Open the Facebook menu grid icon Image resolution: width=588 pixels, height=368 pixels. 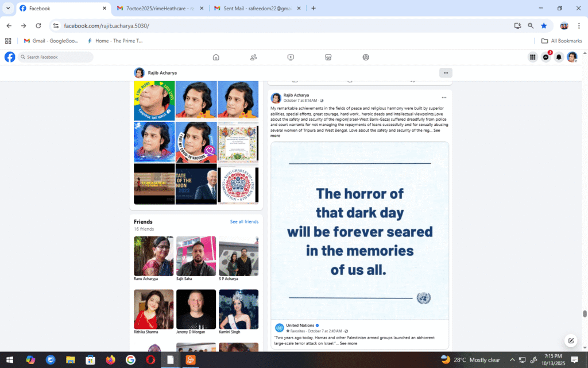(x=533, y=57)
